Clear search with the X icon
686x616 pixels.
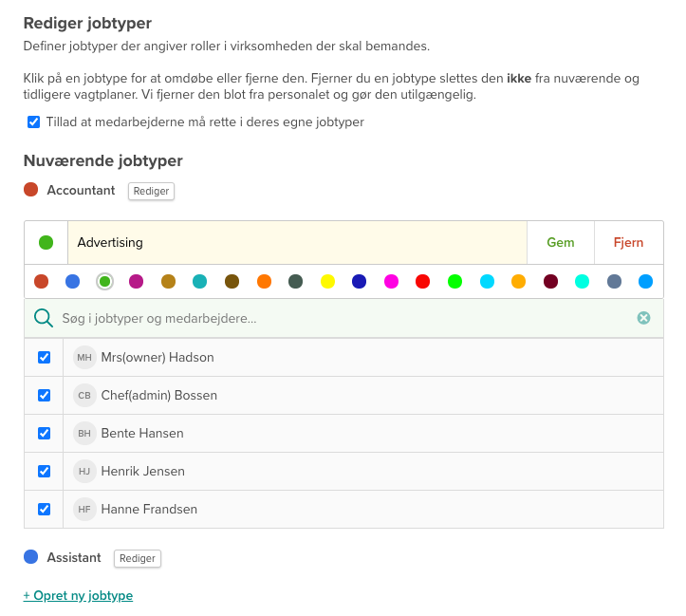click(643, 318)
